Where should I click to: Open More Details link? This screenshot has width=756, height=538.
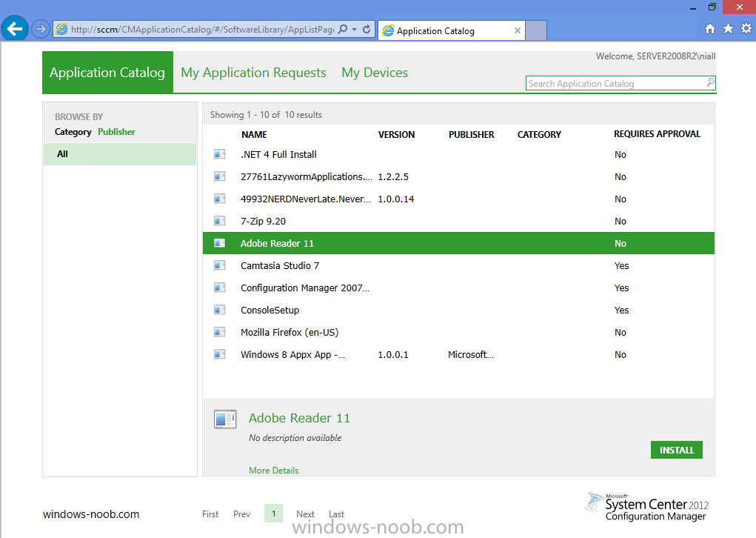[x=273, y=470]
